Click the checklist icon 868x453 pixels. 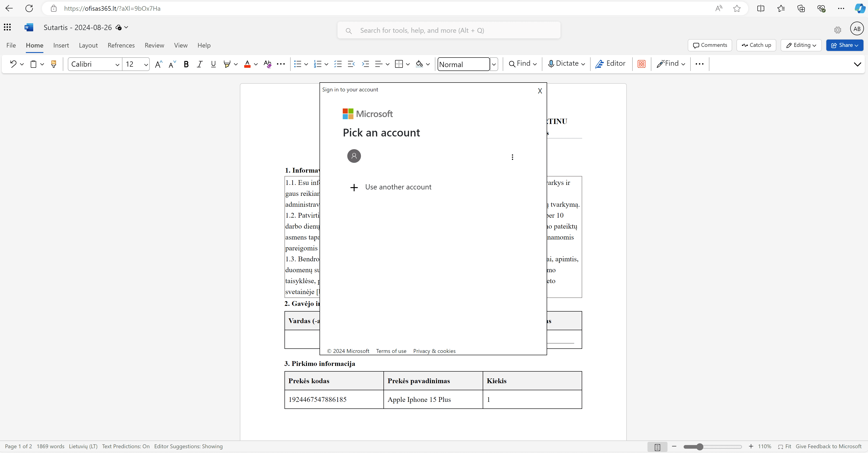tap(338, 64)
